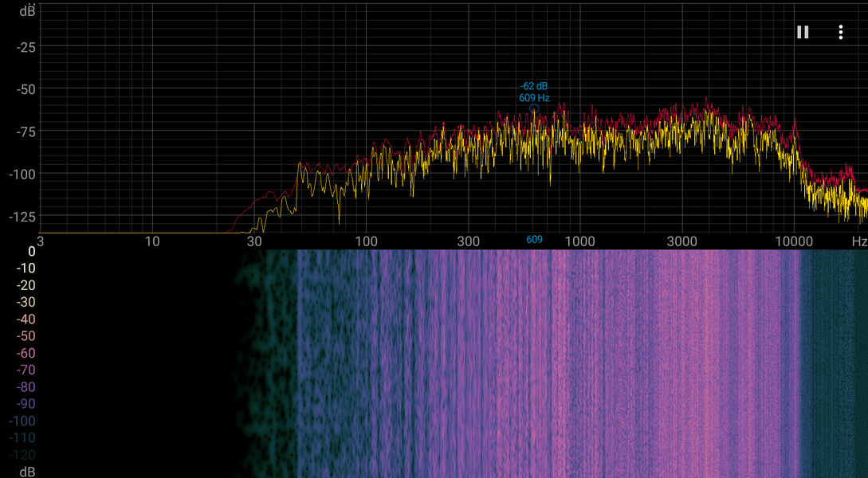Click the -62 dB peak readout label

point(534,86)
